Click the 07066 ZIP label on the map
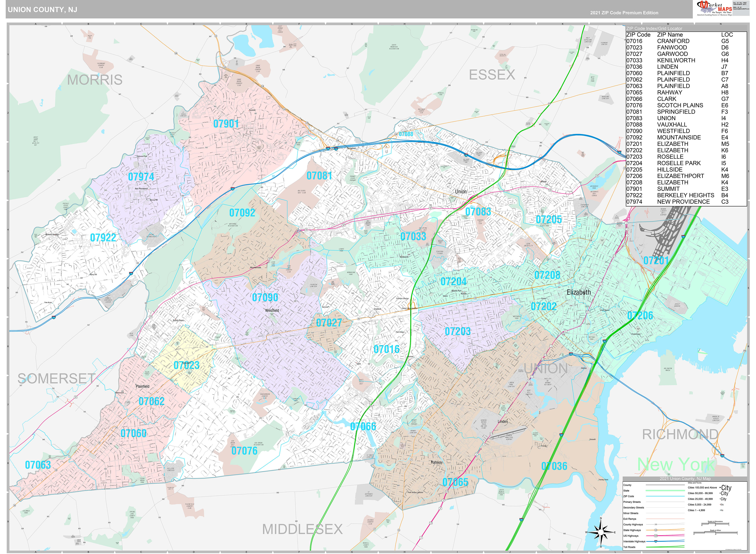 point(363,427)
